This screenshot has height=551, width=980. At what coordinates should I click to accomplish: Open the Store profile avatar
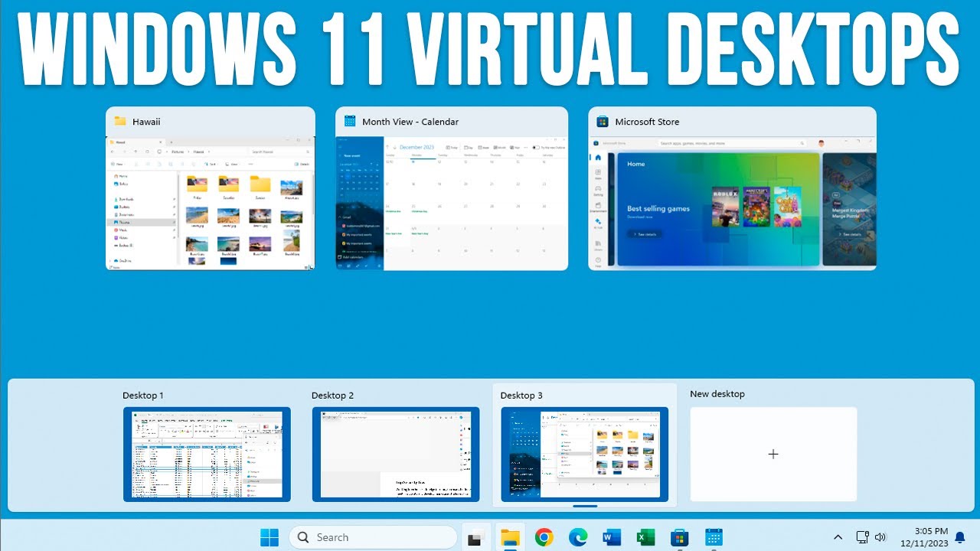(x=821, y=143)
